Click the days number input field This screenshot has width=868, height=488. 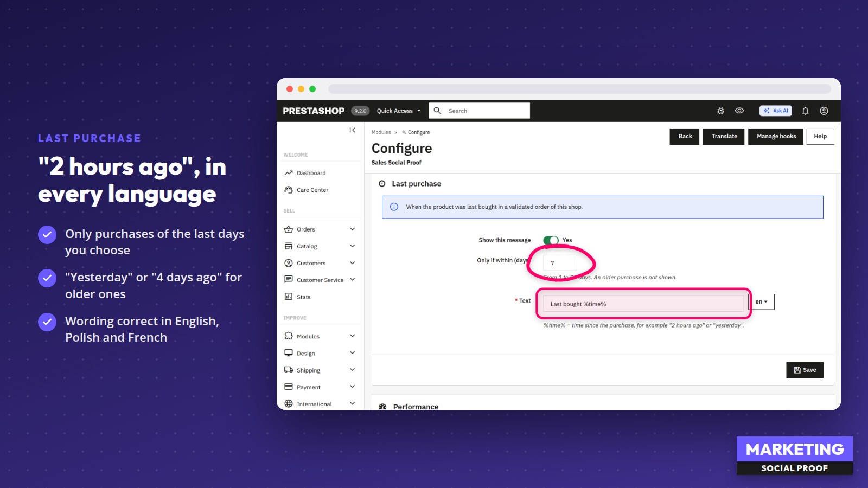tap(560, 263)
